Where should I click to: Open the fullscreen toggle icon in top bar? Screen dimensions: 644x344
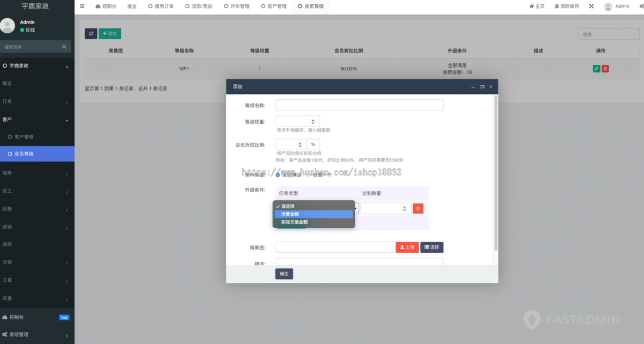pyautogui.click(x=592, y=6)
